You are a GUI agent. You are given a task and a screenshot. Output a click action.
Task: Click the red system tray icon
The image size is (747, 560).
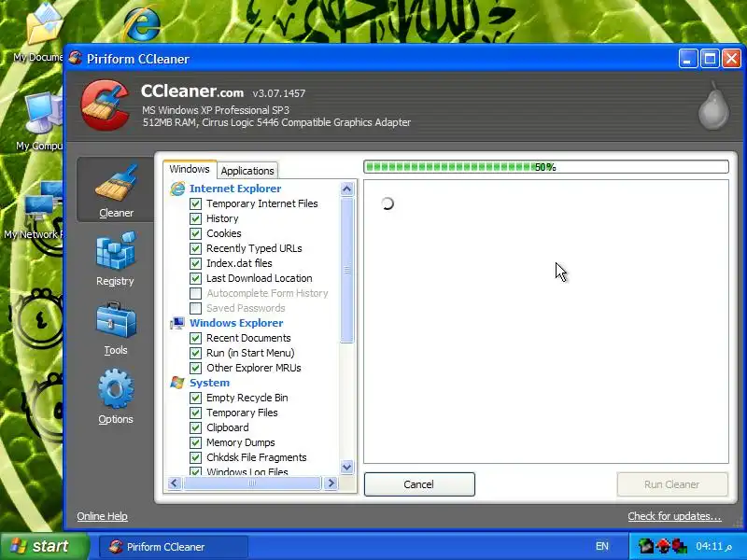click(x=663, y=546)
